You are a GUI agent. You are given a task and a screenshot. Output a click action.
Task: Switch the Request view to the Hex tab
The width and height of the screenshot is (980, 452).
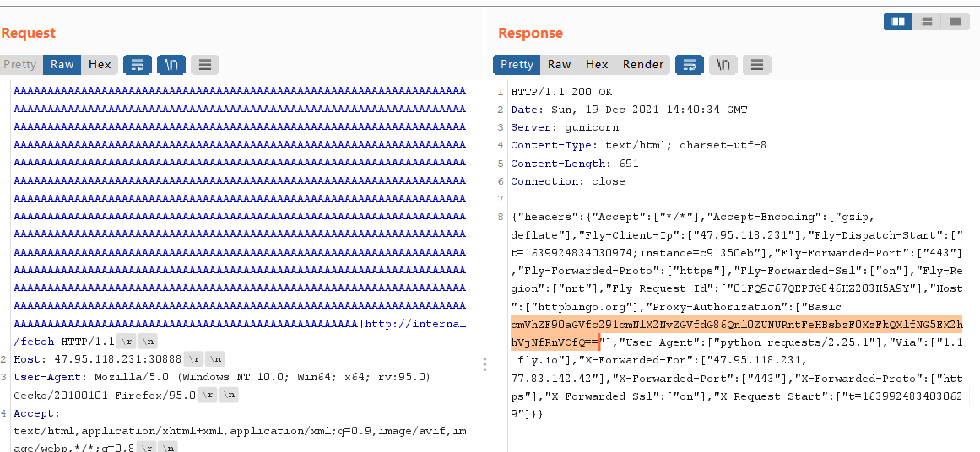point(100,64)
